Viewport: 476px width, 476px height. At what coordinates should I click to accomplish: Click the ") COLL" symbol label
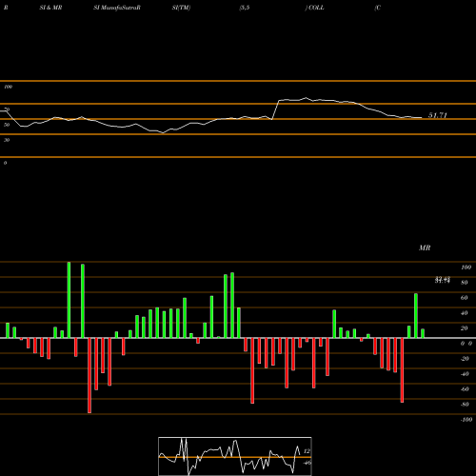click(x=314, y=8)
